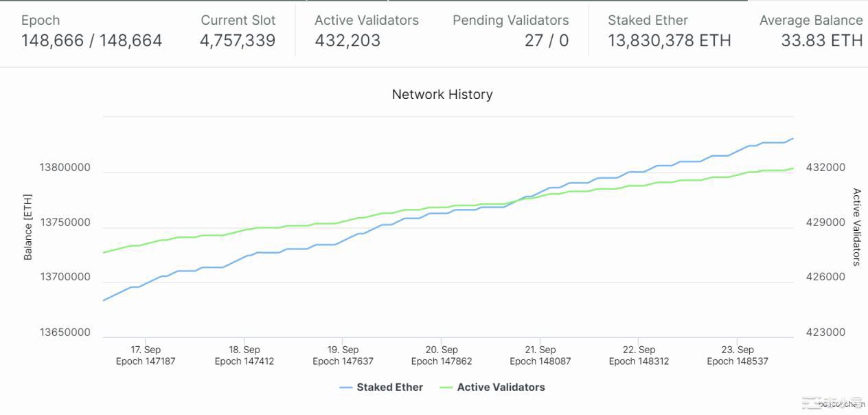Select the Active Validators count 432,203
868x415 pixels.
(x=347, y=41)
